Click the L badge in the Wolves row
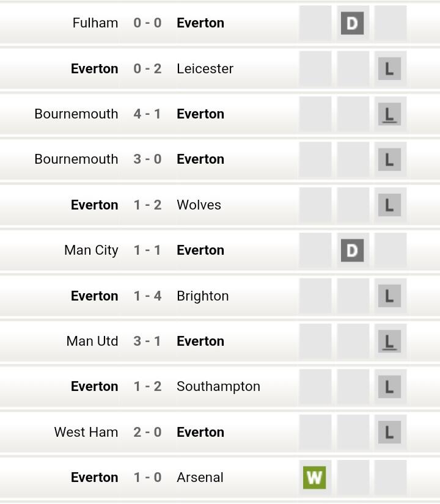Viewport: 440px width, 504px height. click(x=389, y=205)
